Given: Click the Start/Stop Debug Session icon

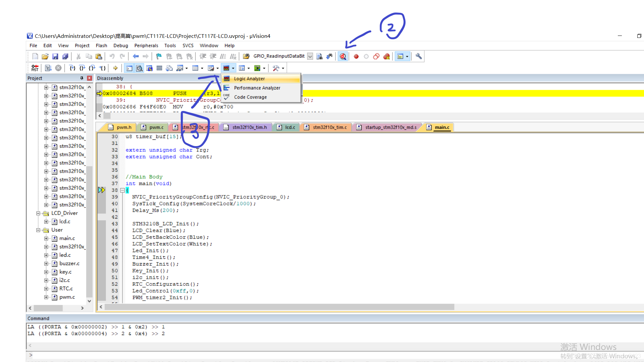Looking at the screenshot, I should [342, 57].
